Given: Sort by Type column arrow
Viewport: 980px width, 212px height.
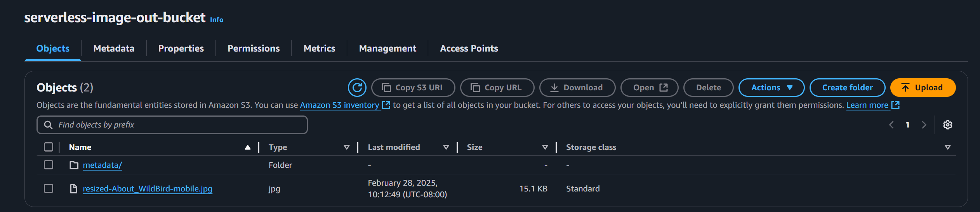Looking at the screenshot, I should [x=347, y=147].
